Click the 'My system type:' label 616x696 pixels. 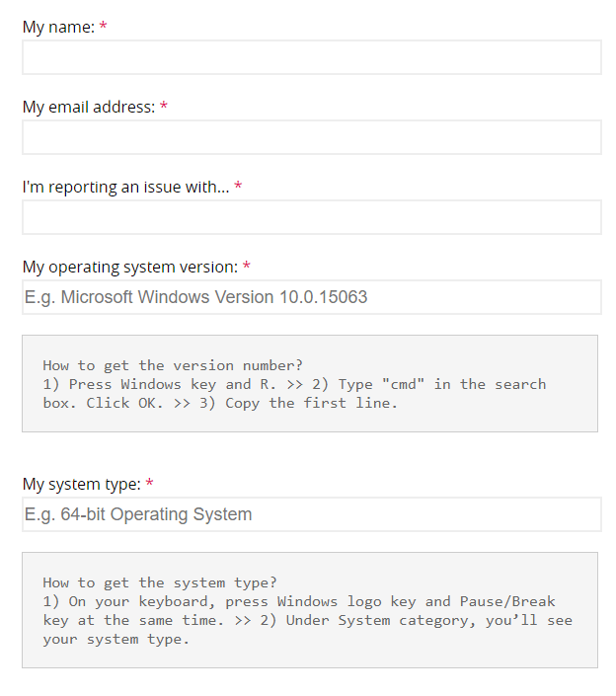tap(81, 485)
